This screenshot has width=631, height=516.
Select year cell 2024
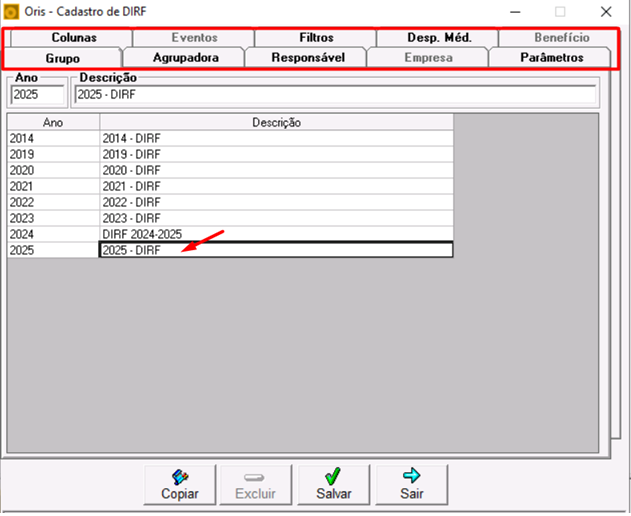pyautogui.click(x=53, y=234)
